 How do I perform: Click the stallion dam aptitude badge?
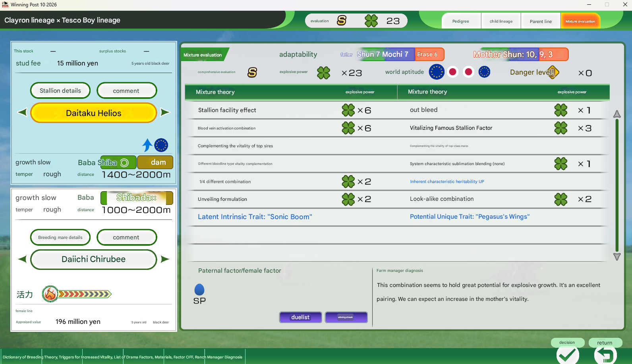tap(155, 162)
